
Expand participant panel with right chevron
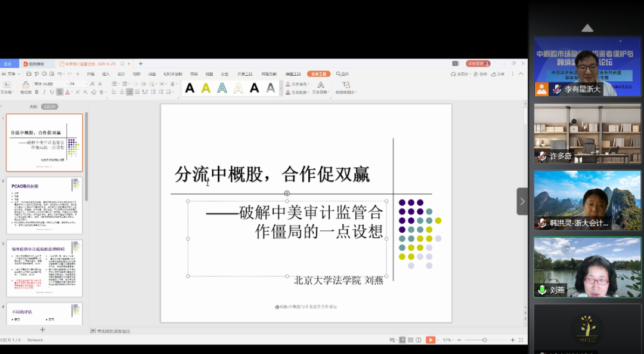pyautogui.click(x=522, y=201)
